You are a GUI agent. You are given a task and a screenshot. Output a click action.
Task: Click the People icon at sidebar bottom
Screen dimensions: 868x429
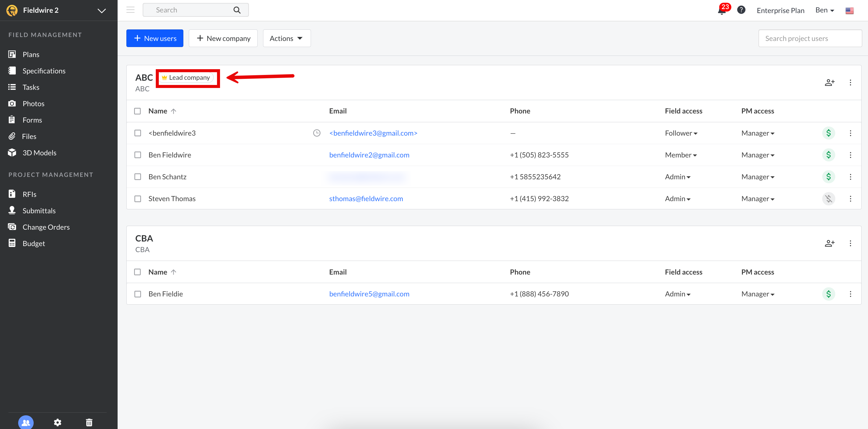pos(26,422)
